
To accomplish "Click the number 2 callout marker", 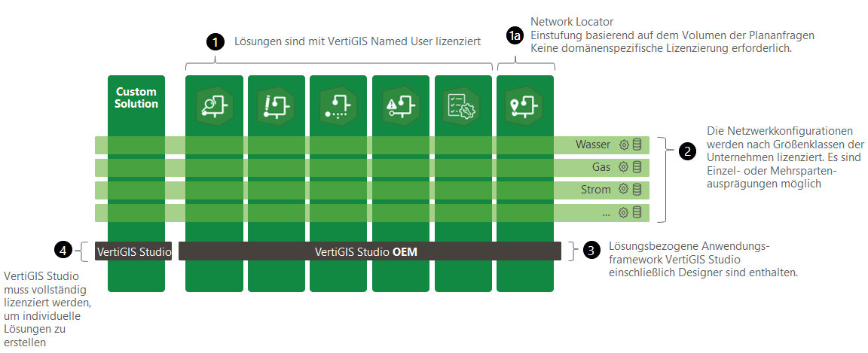I will 686,151.
